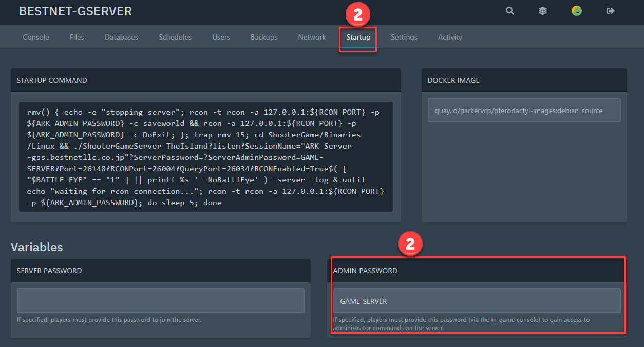Click the Docker image field

click(524, 111)
